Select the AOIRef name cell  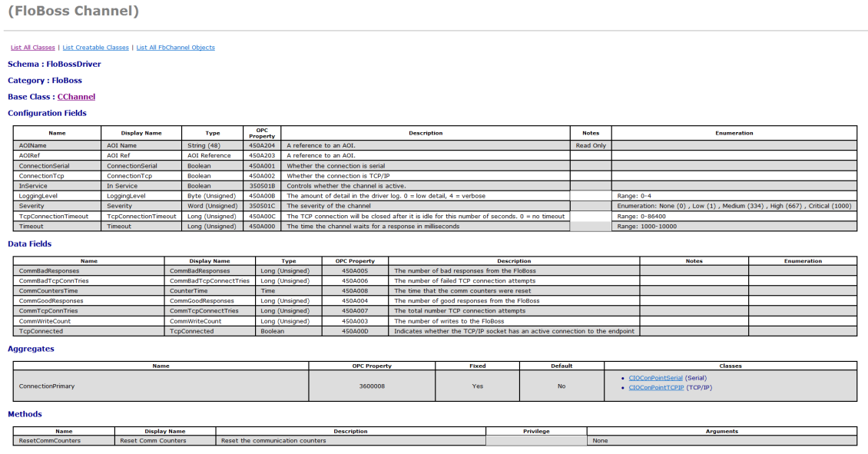[x=57, y=156]
